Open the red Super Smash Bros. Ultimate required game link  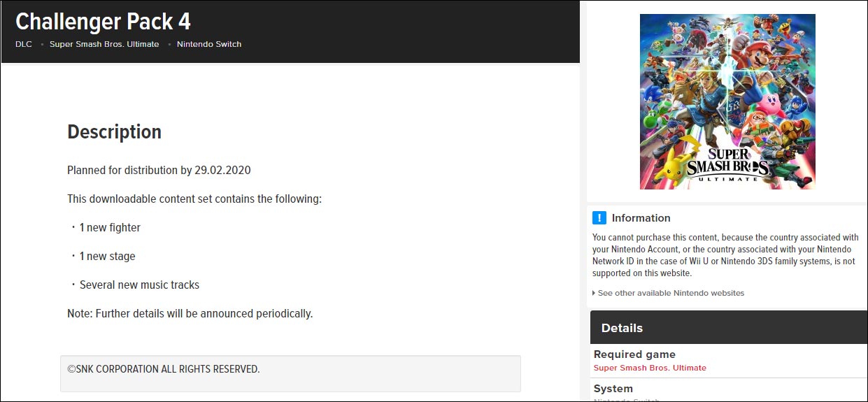pos(650,368)
